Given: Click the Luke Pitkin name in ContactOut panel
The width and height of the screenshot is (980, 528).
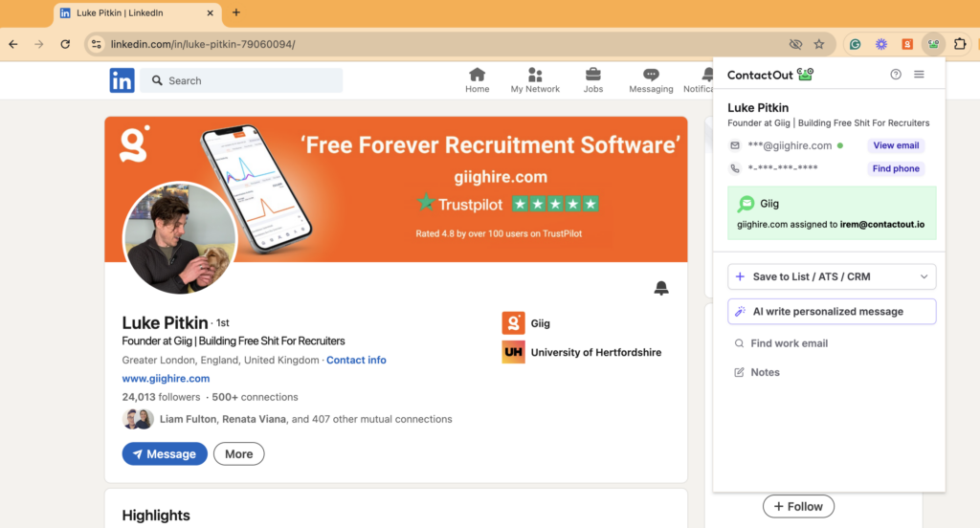Looking at the screenshot, I should pos(758,107).
